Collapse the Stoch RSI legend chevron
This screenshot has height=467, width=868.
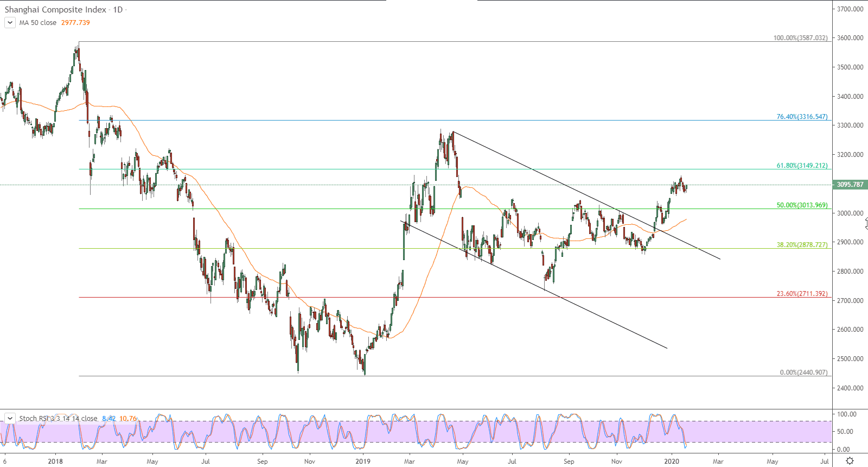10,418
